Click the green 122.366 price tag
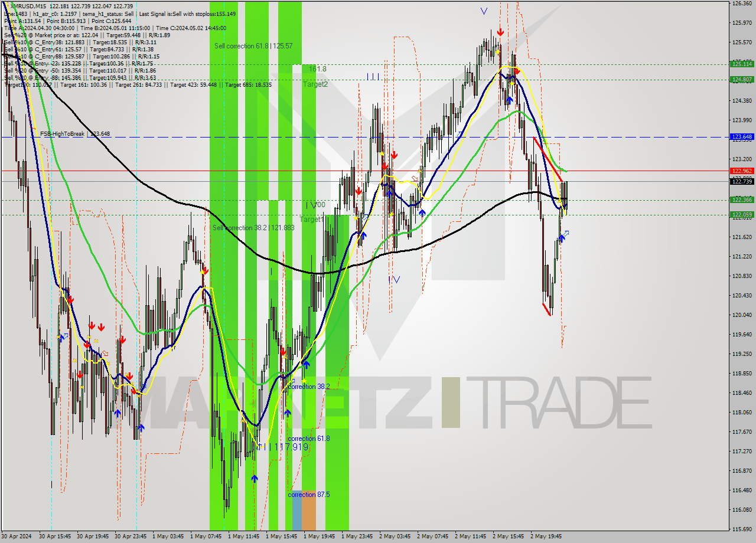The height and width of the screenshot is (543, 756). pos(742,200)
